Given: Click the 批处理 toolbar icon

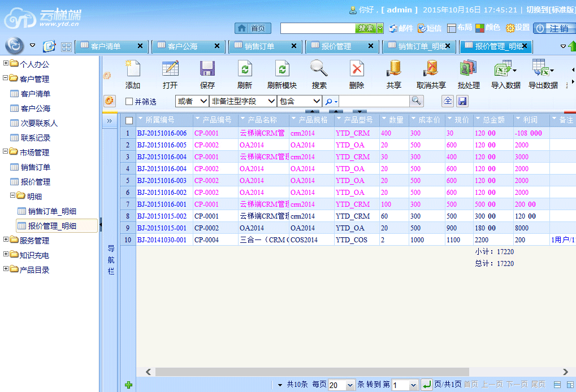Looking at the screenshot, I should pyautogui.click(x=469, y=69).
